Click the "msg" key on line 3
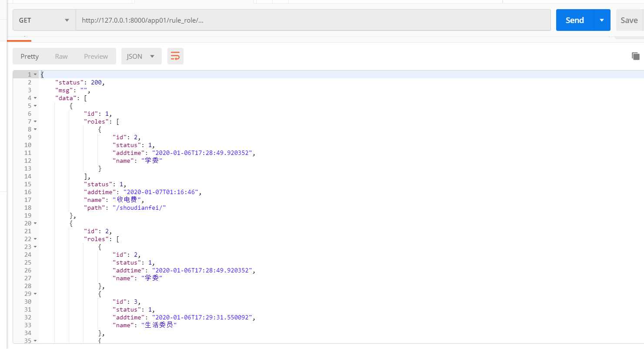Screen dimensions: 644x349 pos(63,90)
